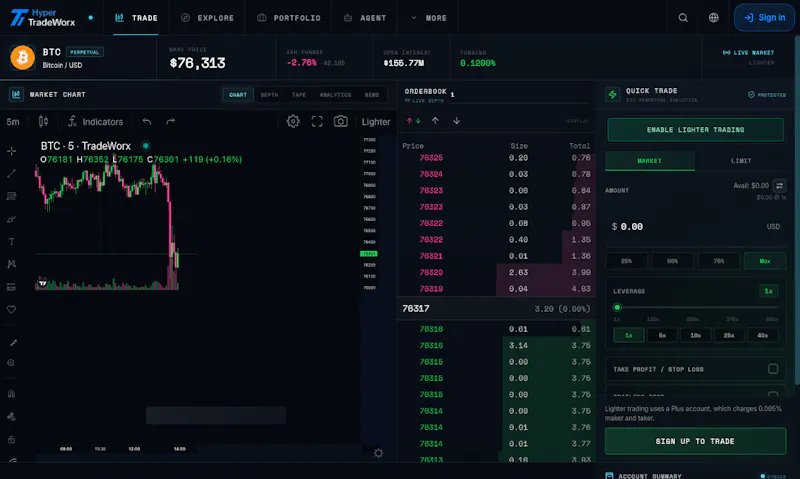The width and height of the screenshot is (800, 479).
Task: Show both bids and asks in orderbook
Action: point(413,121)
